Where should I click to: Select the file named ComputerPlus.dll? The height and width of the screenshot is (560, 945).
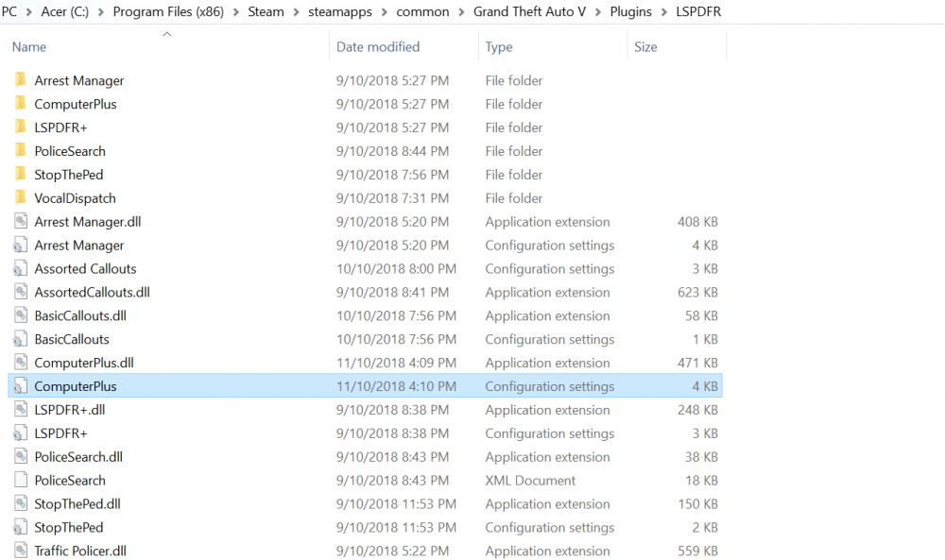coord(84,363)
